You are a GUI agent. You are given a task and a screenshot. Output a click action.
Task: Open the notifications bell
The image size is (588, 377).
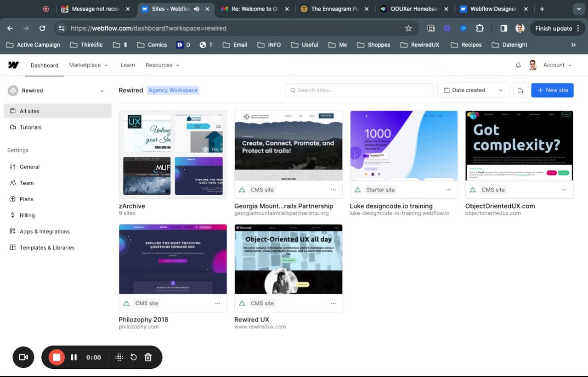coord(518,65)
